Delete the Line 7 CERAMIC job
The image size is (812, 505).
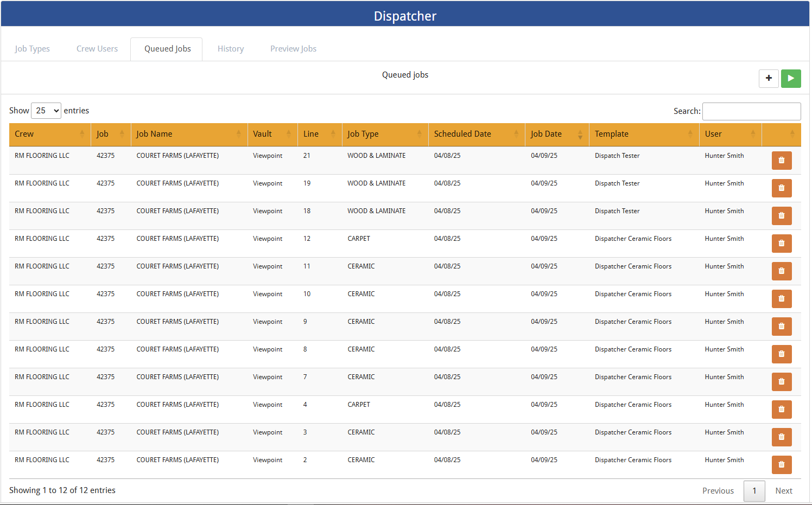782,381
